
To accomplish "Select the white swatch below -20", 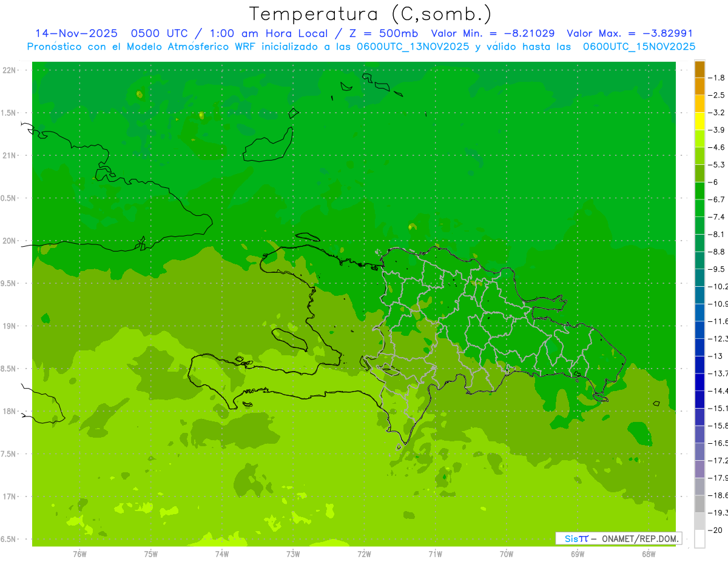I will tap(699, 539).
